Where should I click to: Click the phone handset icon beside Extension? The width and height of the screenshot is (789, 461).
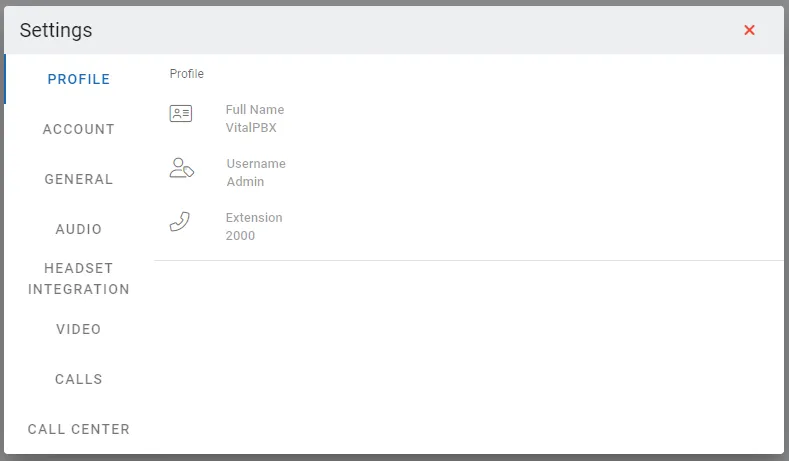tap(180, 221)
